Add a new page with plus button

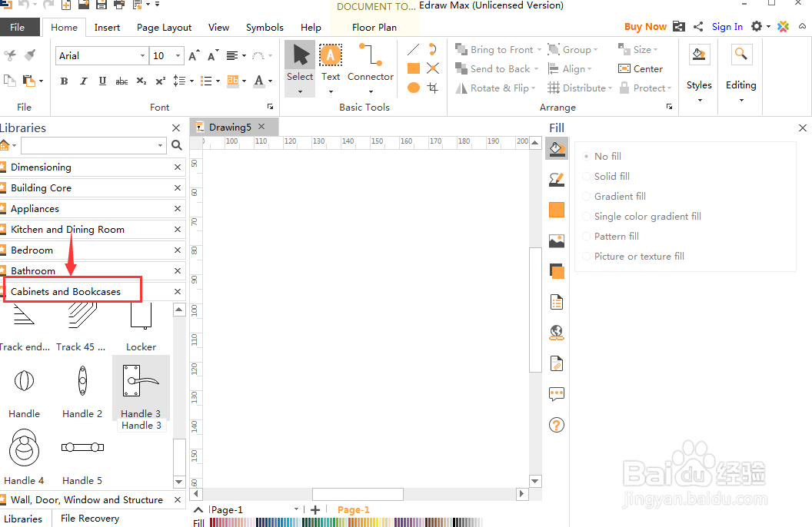tap(314, 510)
